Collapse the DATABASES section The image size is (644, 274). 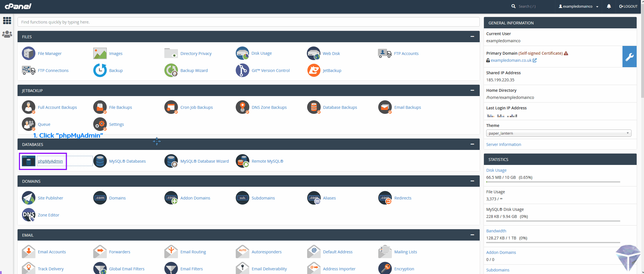[x=472, y=144]
